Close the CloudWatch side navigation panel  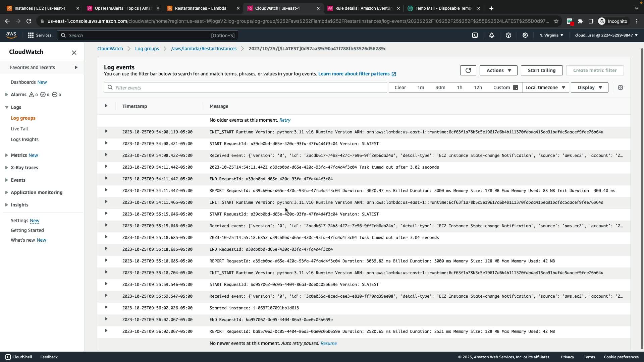74,52
